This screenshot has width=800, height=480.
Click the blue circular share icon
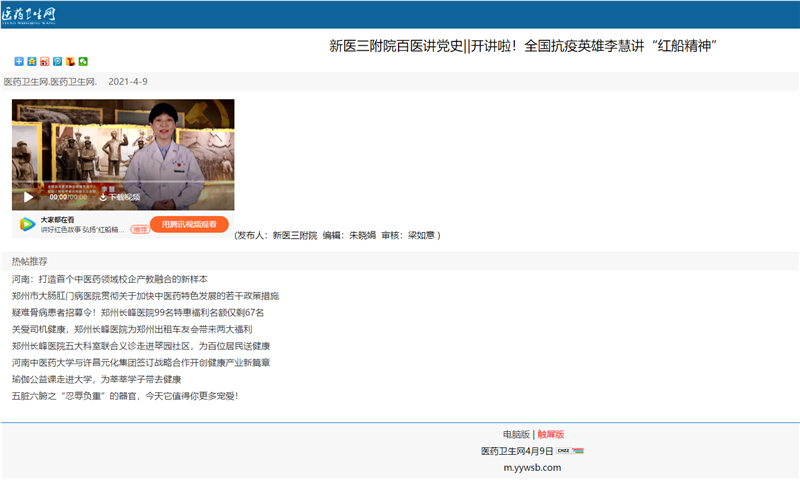pos(57,62)
